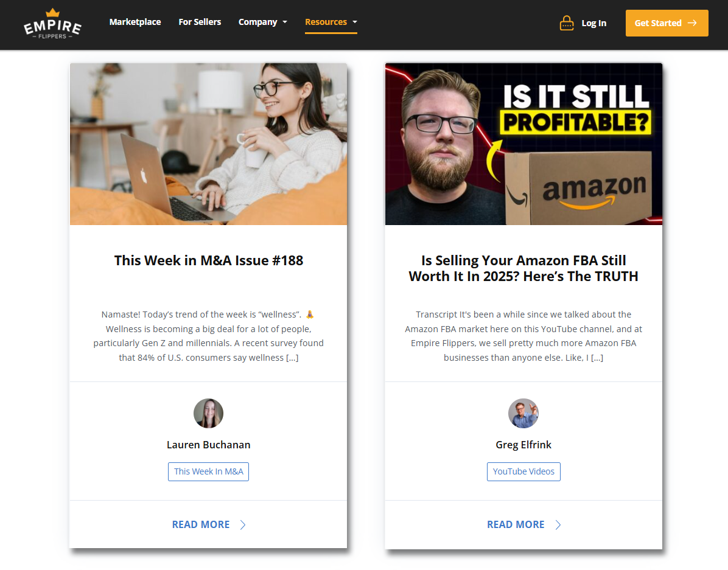Open the For Sellers menu item

pyautogui.click(x=200, y=22)
